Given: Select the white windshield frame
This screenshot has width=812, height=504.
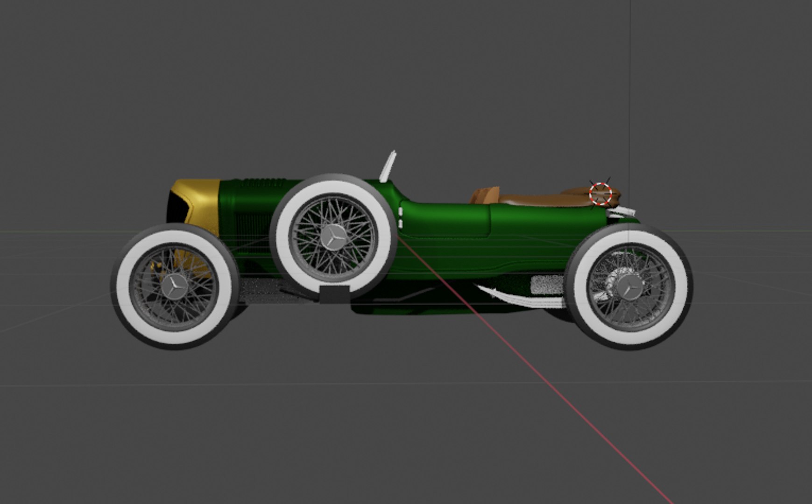Looking at the screenshot, I should pos(388,166).
